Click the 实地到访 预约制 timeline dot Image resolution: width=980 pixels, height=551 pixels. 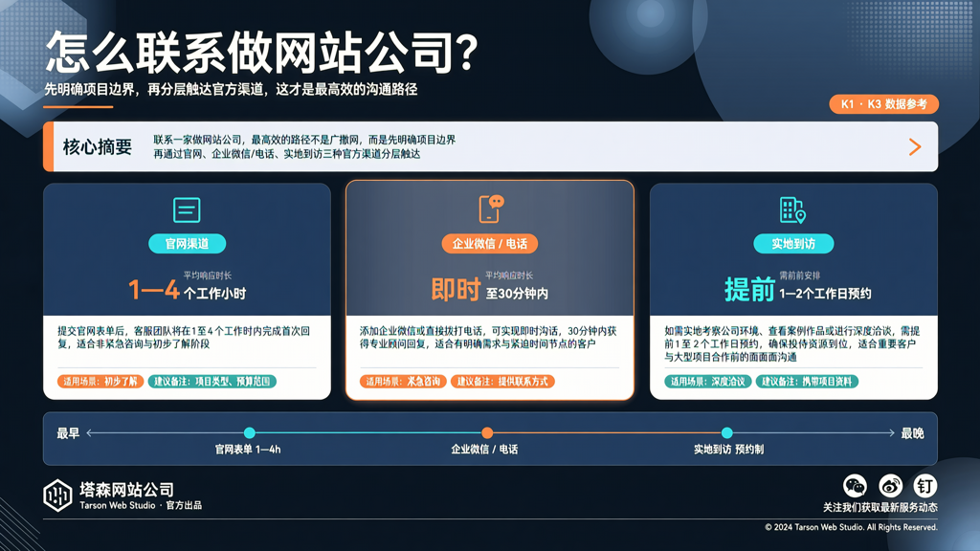[x=727, y=432]
